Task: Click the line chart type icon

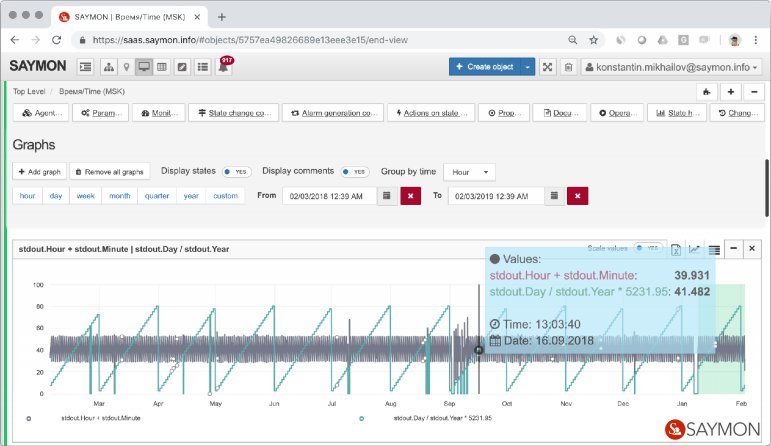Action: (694, 249)
